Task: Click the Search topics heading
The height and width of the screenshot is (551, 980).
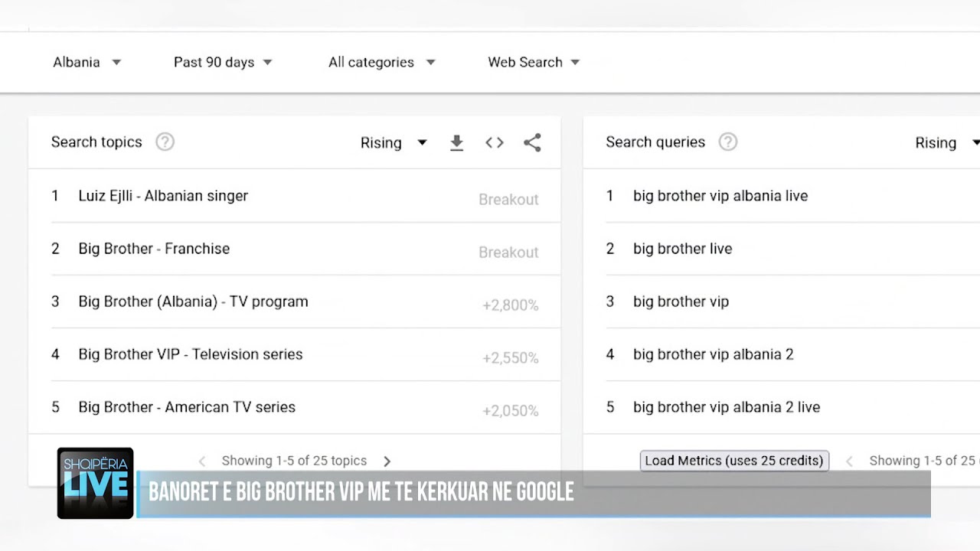Action: [x=96, y=142]
